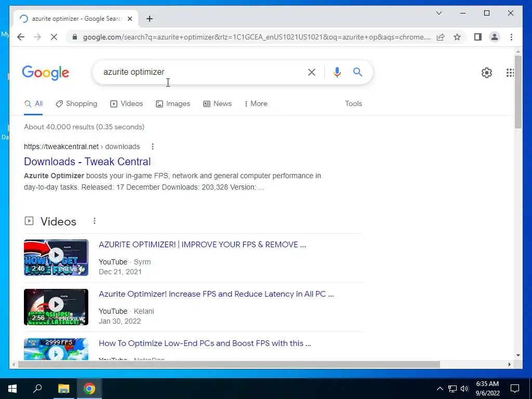The image size is (532, 399).
Task: Expand the More search categories
Action: tap(256, 103)
